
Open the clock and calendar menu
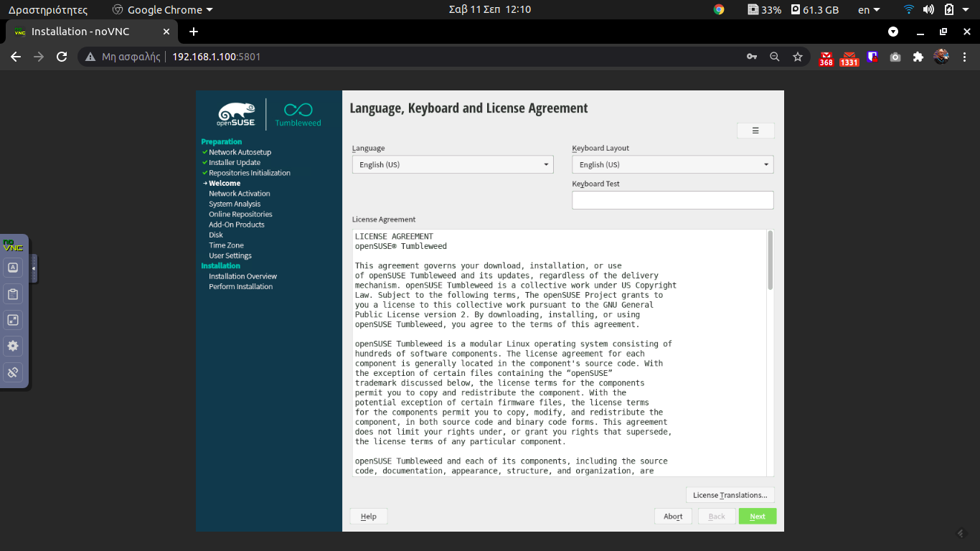(x=489, y=10)
